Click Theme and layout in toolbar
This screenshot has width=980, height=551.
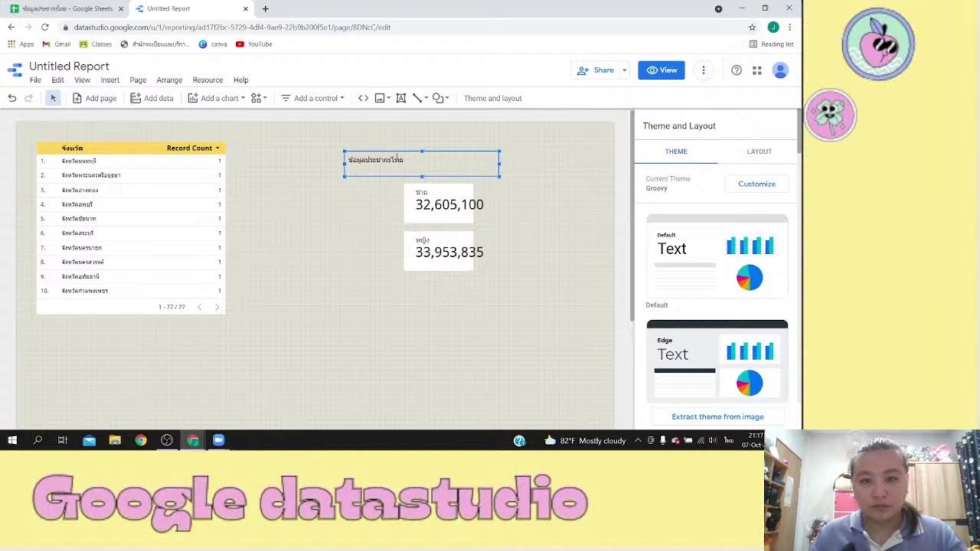coord(492,98)
